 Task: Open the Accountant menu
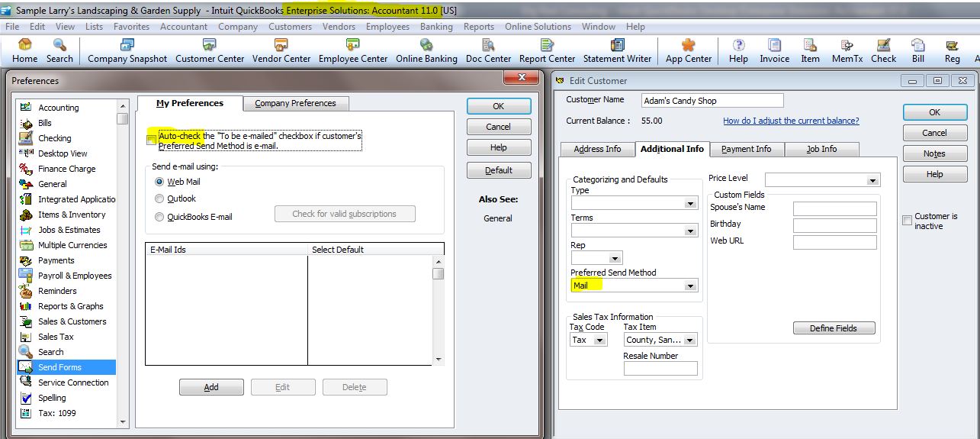(183, 26)
